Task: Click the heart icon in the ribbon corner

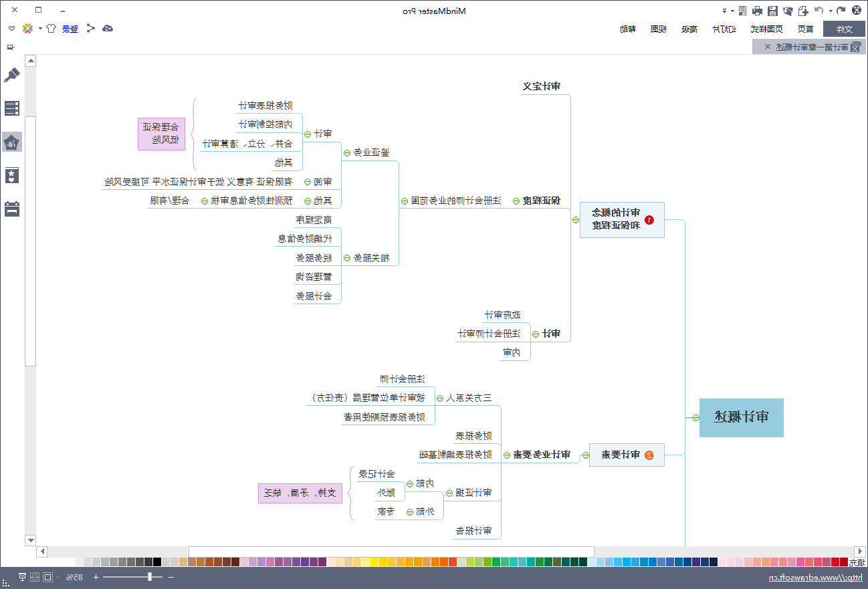Action: pyautogui.click(x=12, y=28)
